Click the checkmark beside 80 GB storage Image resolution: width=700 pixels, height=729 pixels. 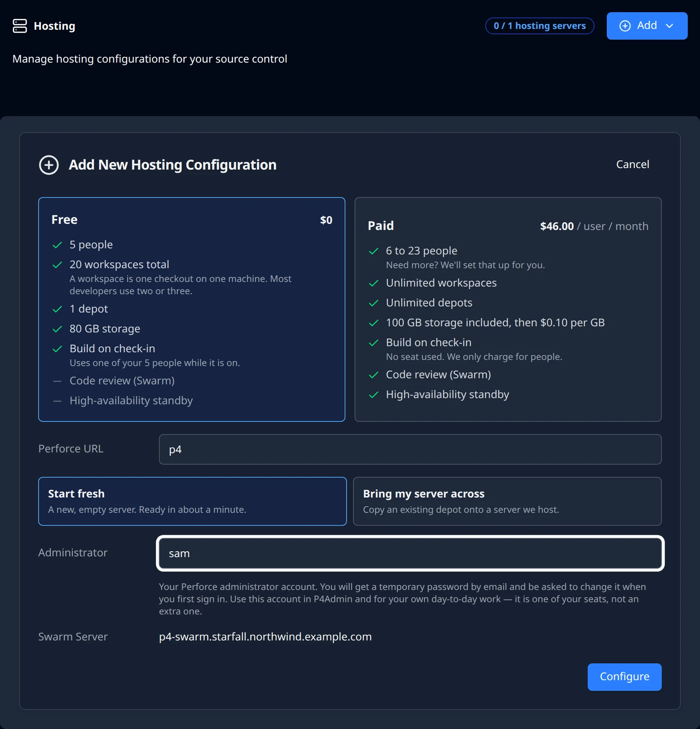coord(57,329)
